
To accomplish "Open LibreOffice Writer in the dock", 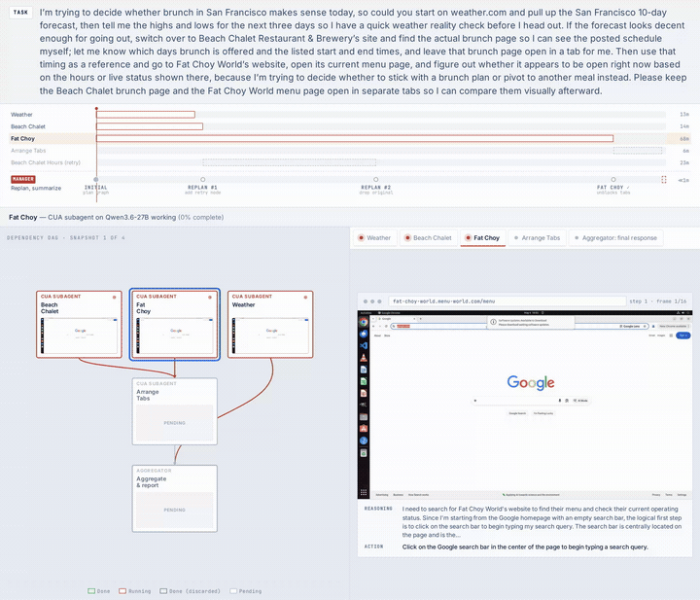I will (364, 370).
